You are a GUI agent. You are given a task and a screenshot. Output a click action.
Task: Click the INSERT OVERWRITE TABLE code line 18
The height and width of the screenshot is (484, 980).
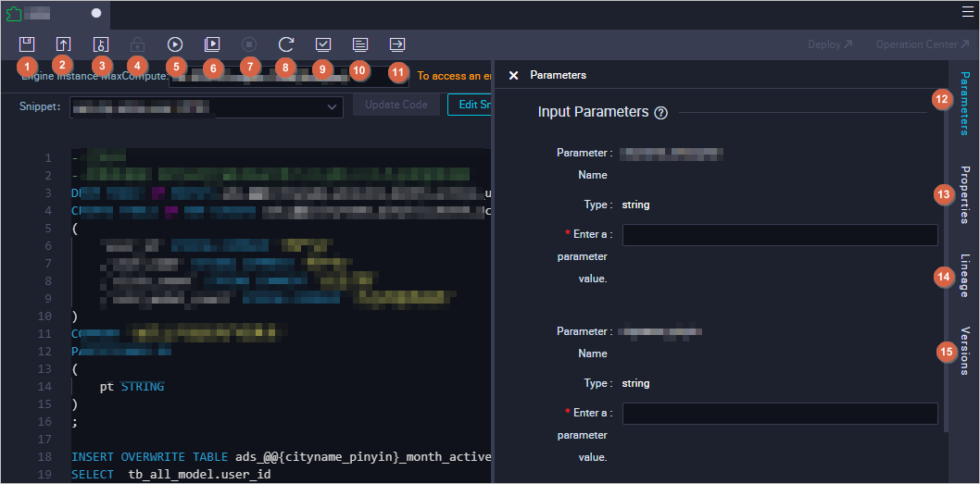pos(282,458)
